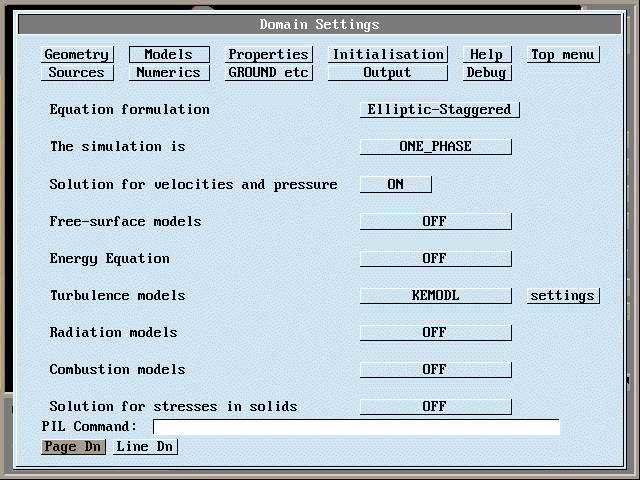Change the ONE_PHASE simulation option

tap(435, 147)
